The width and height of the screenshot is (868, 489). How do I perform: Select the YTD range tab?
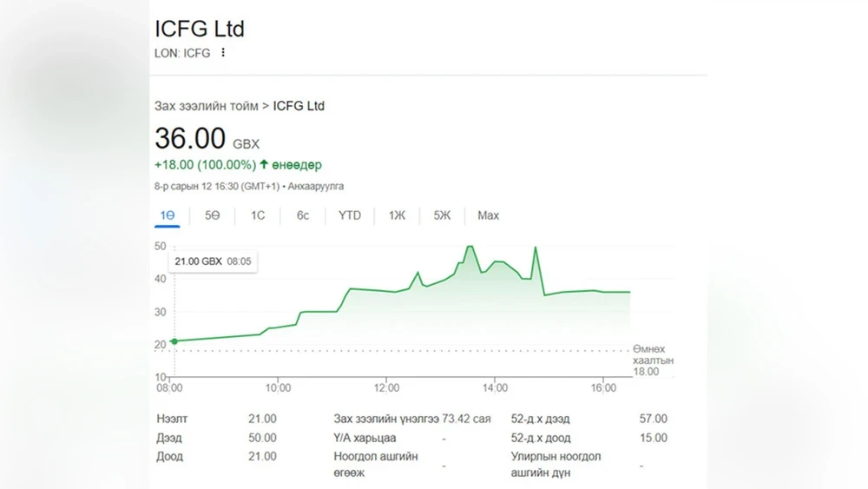click(x=350, y=215)
